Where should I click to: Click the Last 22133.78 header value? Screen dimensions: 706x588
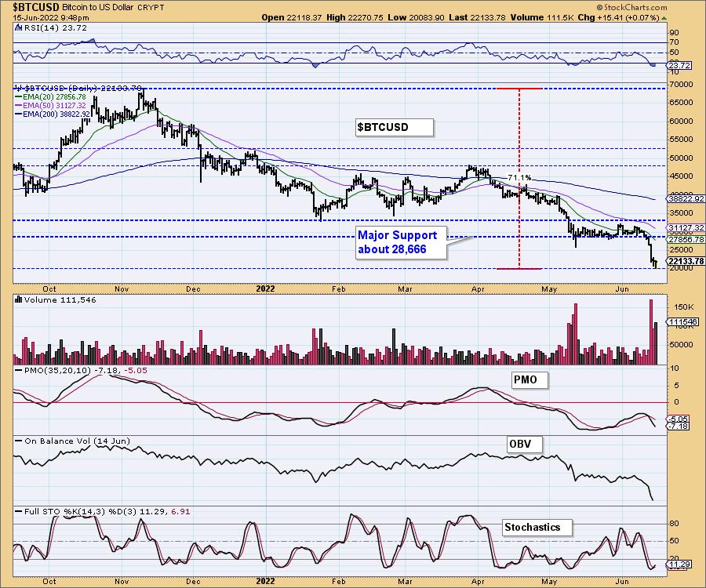tap(479, 17)
